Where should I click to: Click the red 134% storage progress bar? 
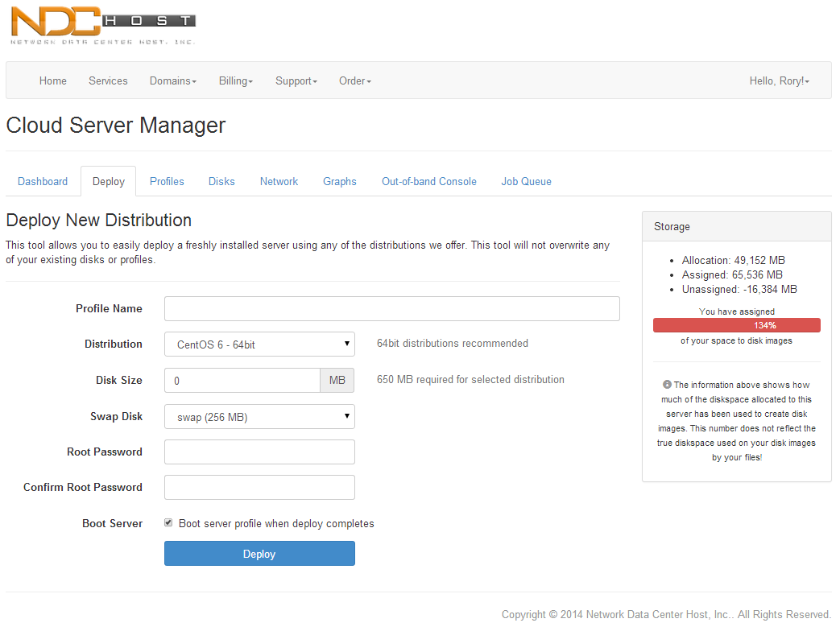coord(736,326)
